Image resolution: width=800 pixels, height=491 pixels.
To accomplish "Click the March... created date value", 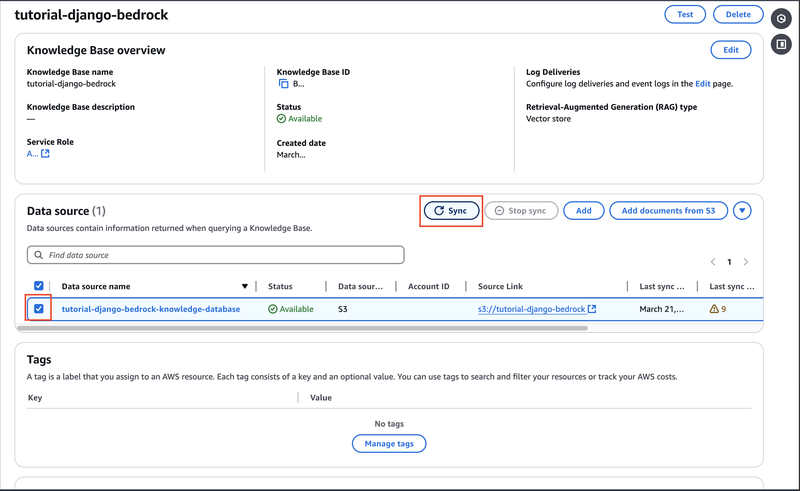I will tap(291, 155).
